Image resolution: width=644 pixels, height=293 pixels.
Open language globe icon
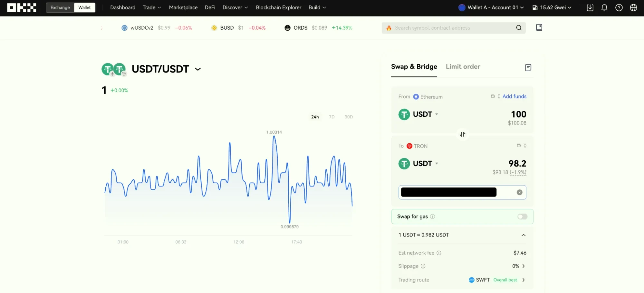[x=633, y=8]
